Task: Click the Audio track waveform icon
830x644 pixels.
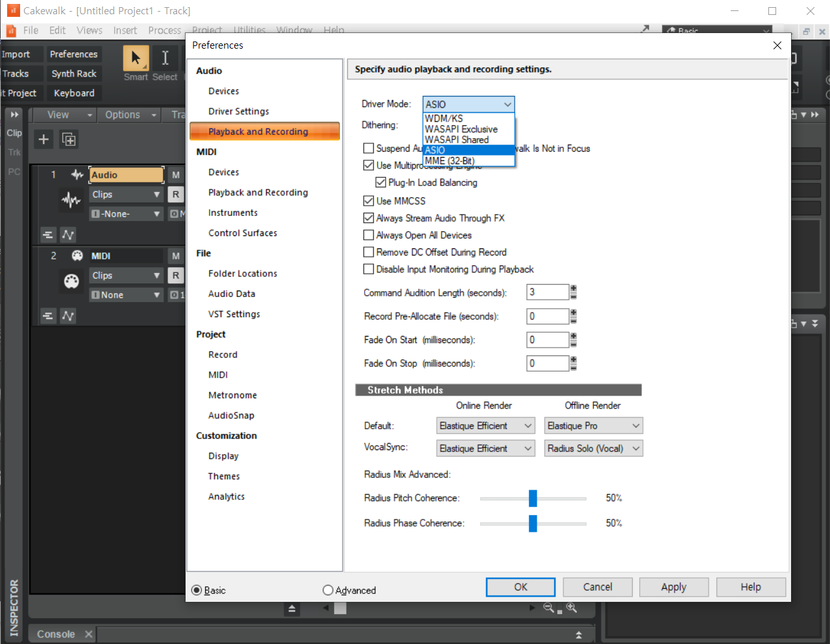Action: click(71, 199)
